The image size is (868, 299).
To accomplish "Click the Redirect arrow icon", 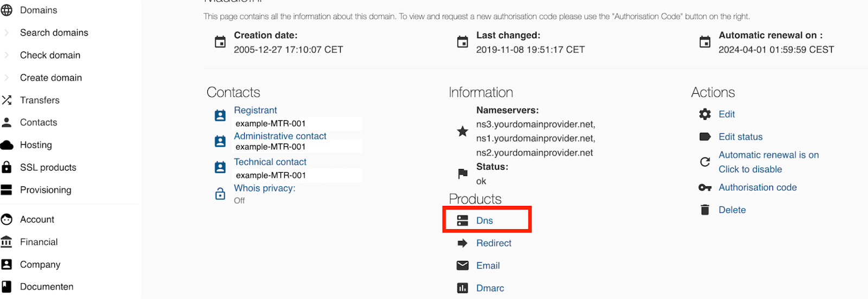I will click(462, 243).
